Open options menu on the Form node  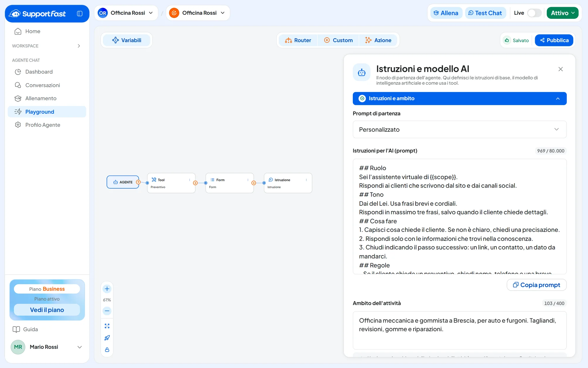pos(248,180)
